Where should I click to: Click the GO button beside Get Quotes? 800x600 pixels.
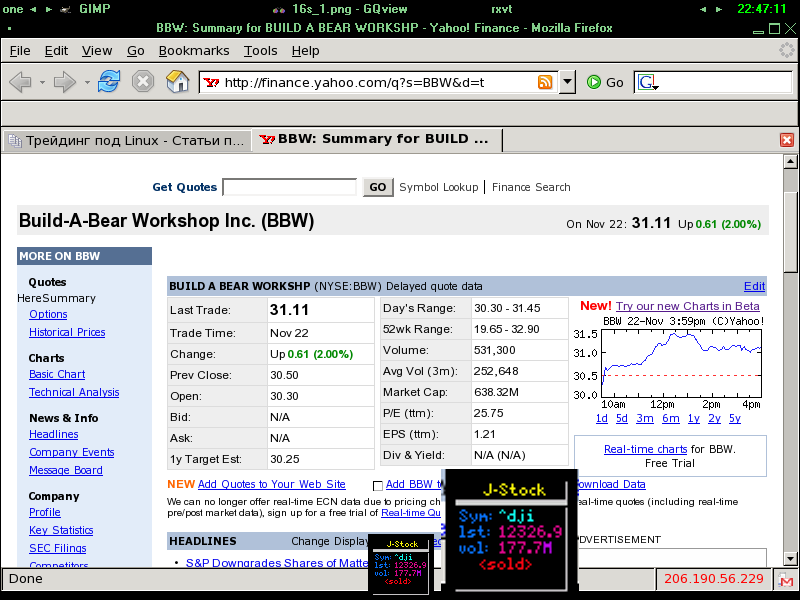378,187
